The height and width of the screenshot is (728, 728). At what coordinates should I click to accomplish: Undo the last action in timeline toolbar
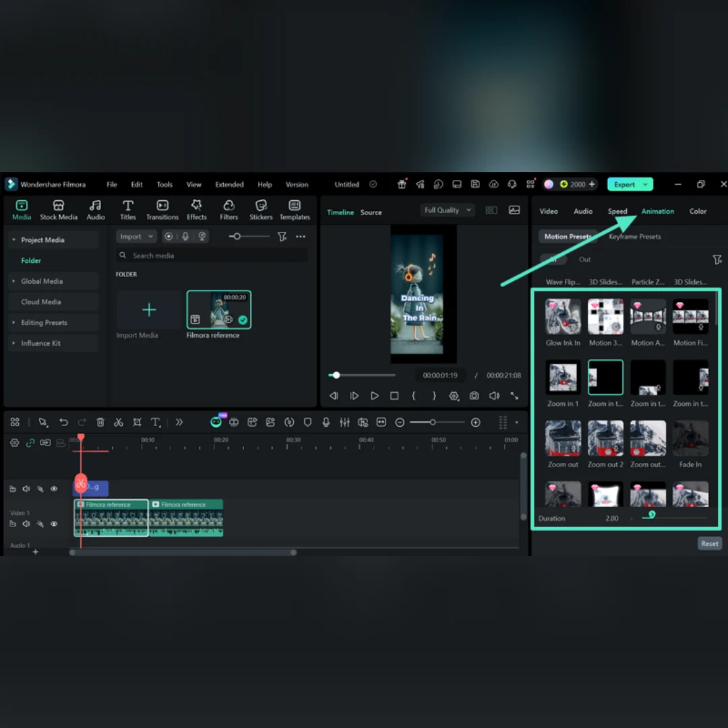(x=63, y=422)
